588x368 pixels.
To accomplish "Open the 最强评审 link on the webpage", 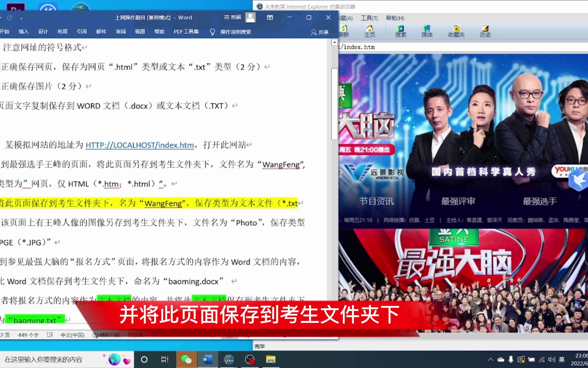I will pyautogui.click(x=458, y=201).
